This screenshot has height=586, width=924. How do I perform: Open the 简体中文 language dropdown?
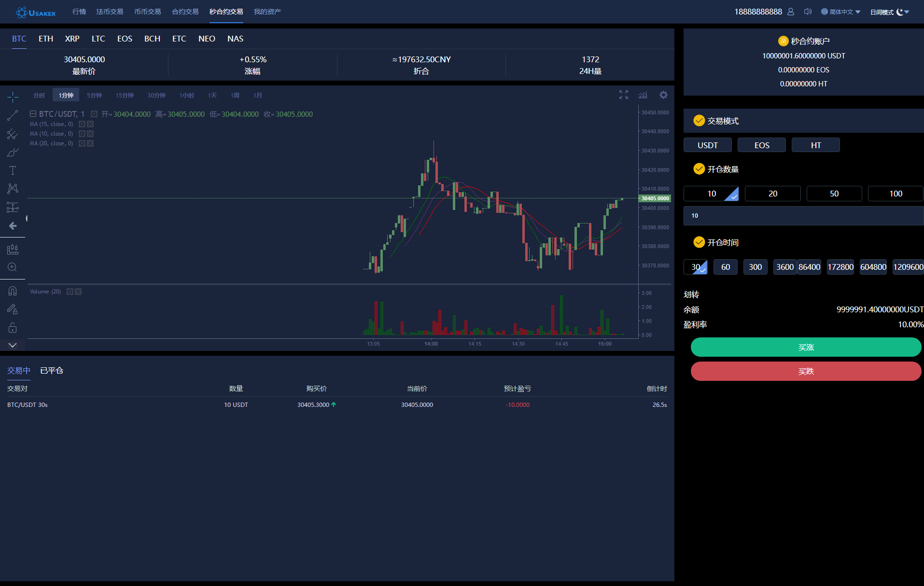(x=841, y=12)
